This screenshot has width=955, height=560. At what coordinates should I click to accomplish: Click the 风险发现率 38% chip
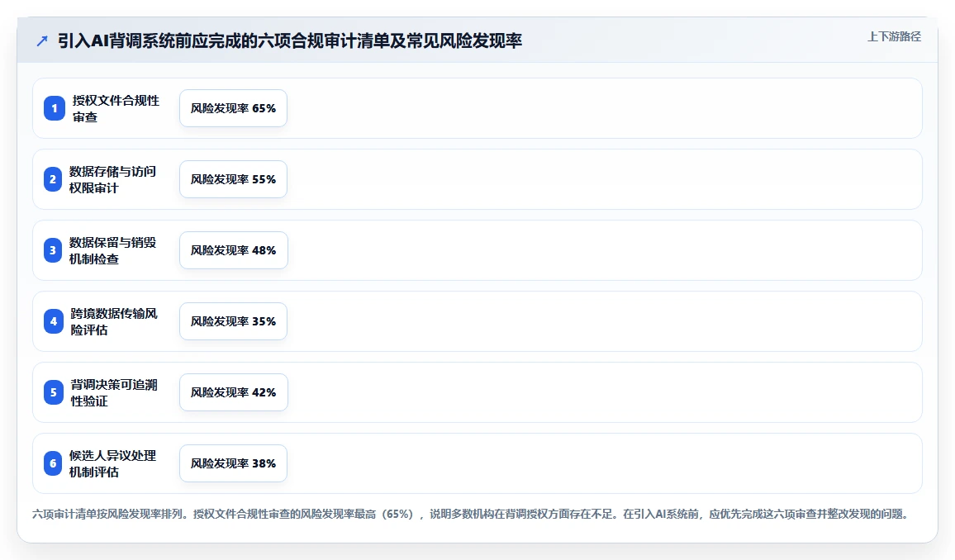(x=233, y=463)
